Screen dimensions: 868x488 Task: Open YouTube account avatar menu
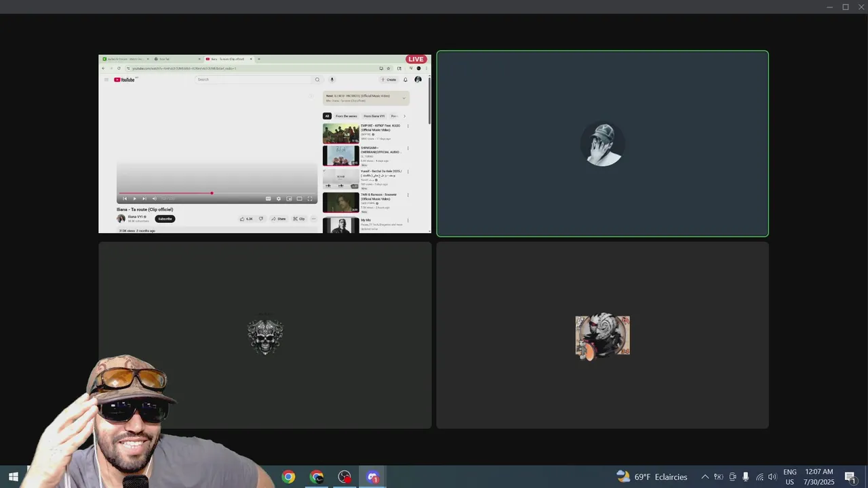[418, 79]
